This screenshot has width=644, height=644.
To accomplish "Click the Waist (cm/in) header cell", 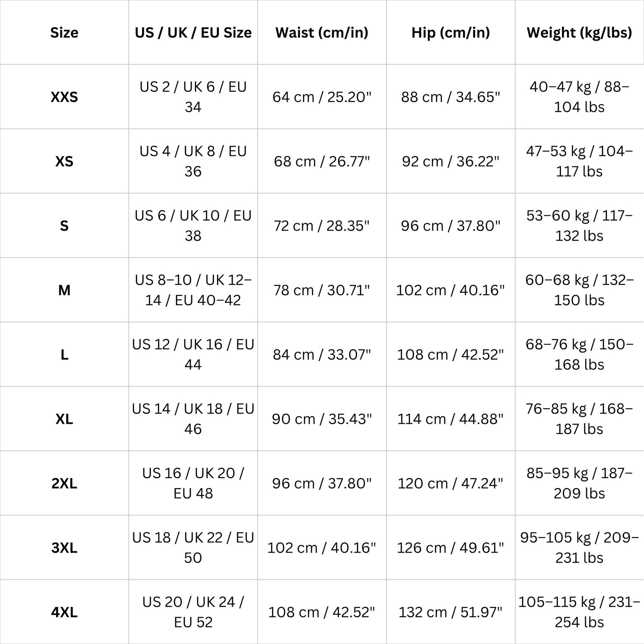I will 322,33.
